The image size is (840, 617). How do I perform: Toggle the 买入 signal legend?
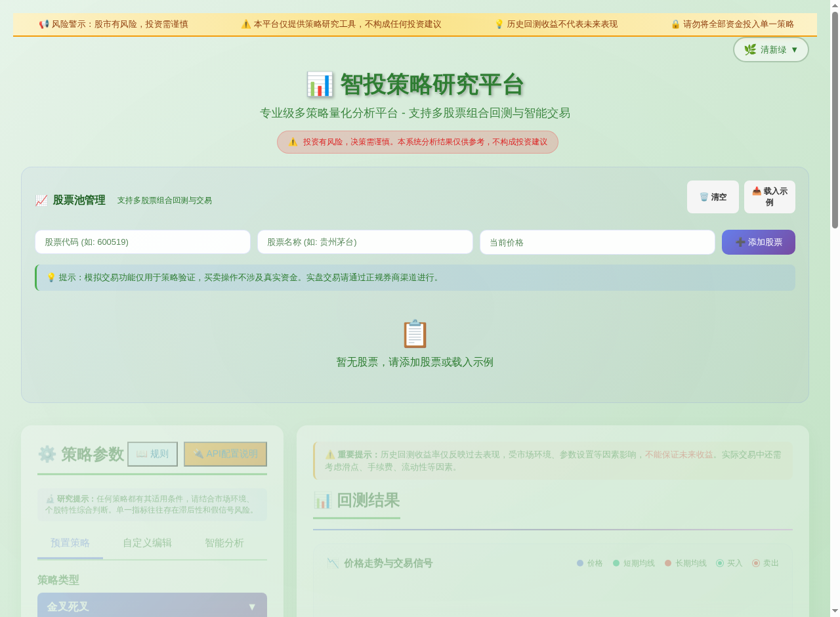pyautogui.click(x=730, y=563)
